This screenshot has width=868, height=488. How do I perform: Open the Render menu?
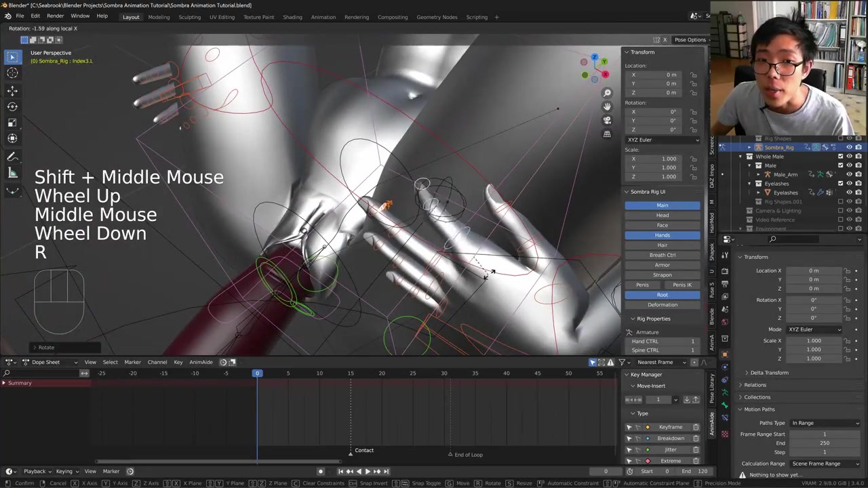(55, 16)
